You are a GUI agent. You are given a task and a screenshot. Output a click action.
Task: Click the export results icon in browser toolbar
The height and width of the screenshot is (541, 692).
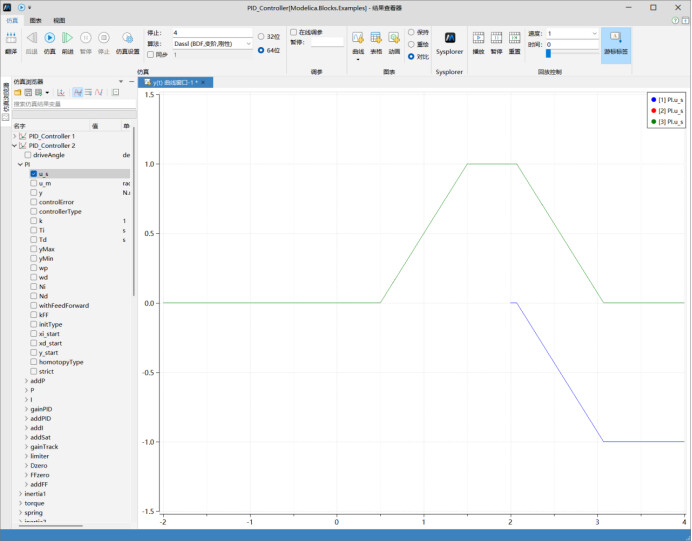[x=39, y=92]
